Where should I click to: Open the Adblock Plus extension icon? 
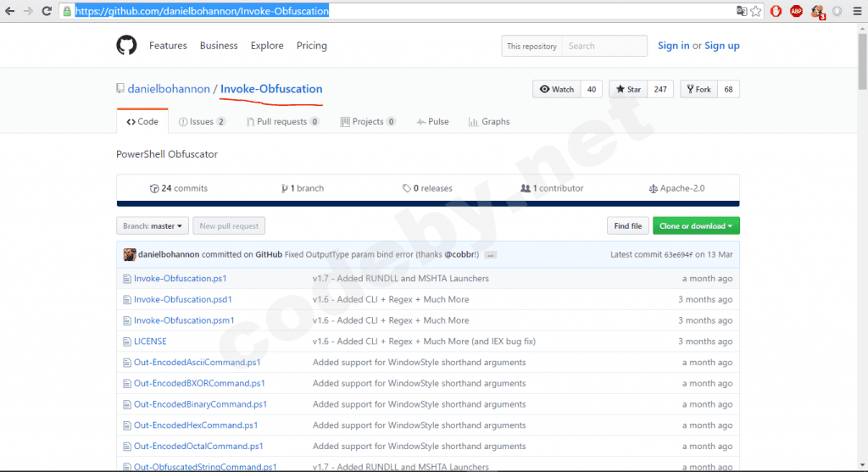point(796,11)
